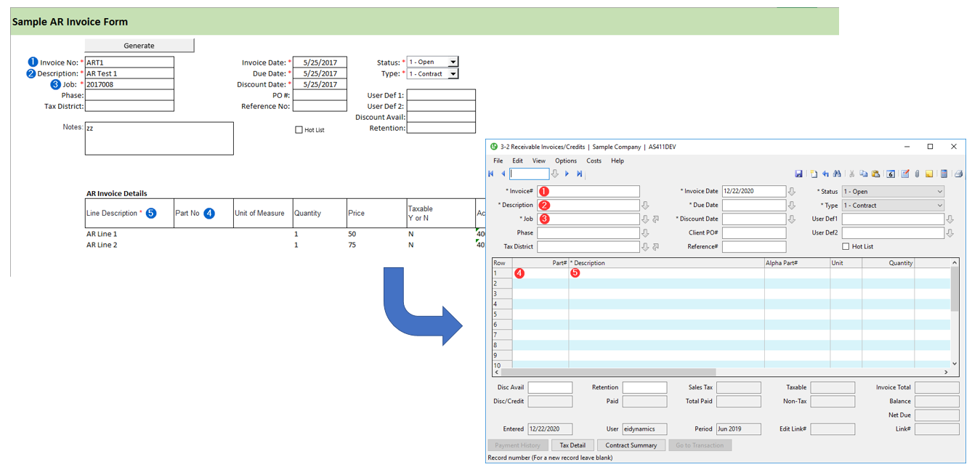Click the yellow sticky note icon

[x=929, y=174]
